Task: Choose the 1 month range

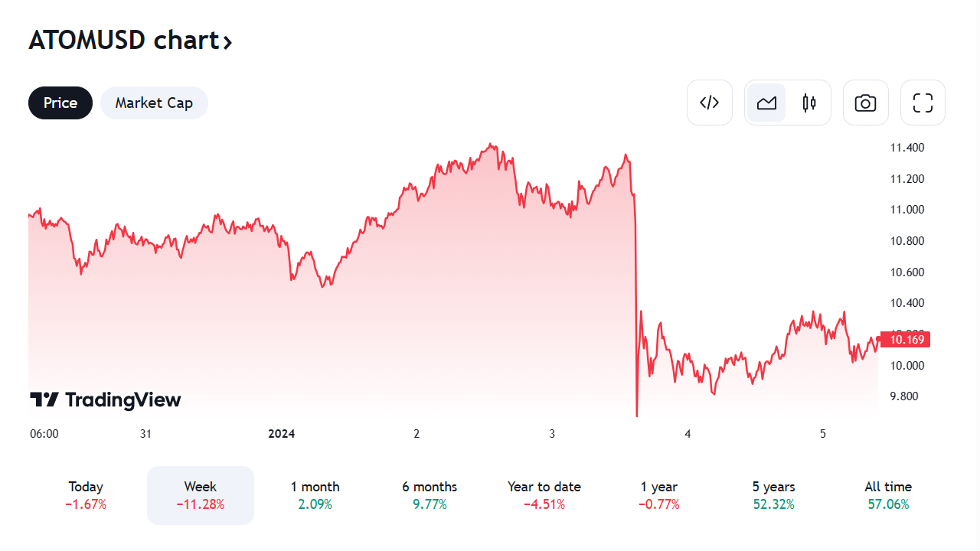Action: [315, 495]
